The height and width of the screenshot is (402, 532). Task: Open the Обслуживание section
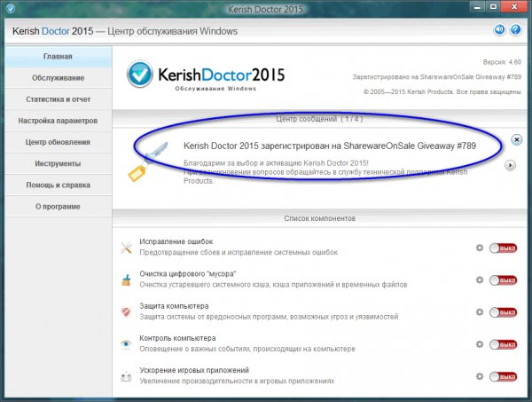[58, 78]
